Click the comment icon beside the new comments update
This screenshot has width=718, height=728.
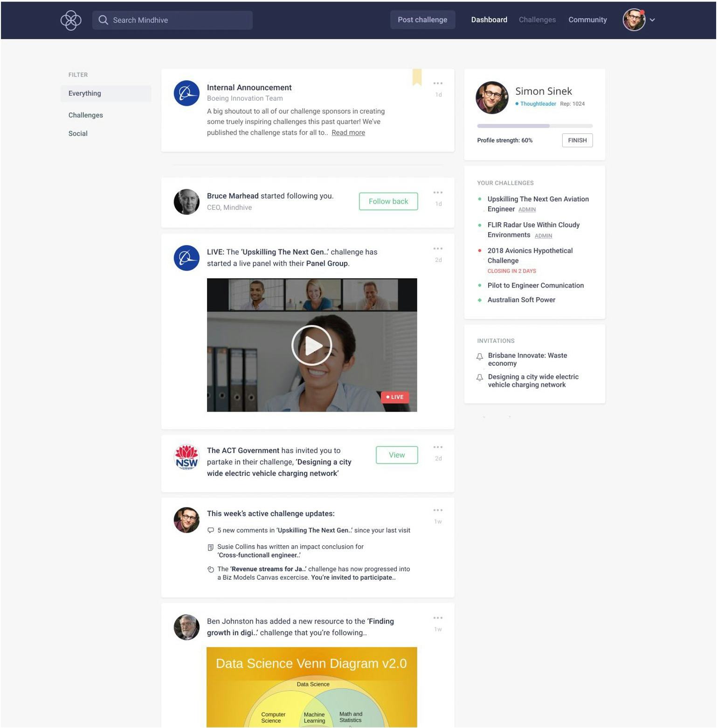point(211,530)
